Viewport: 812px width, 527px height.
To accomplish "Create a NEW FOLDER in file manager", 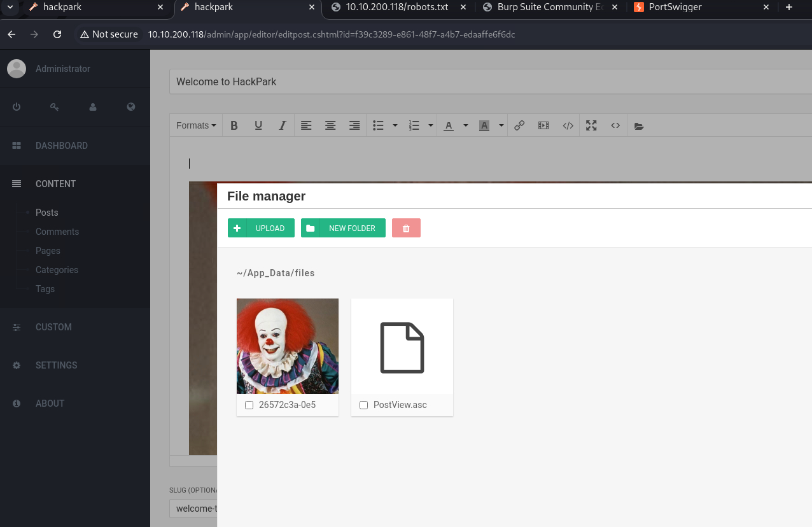I will (x=343, y=228).
